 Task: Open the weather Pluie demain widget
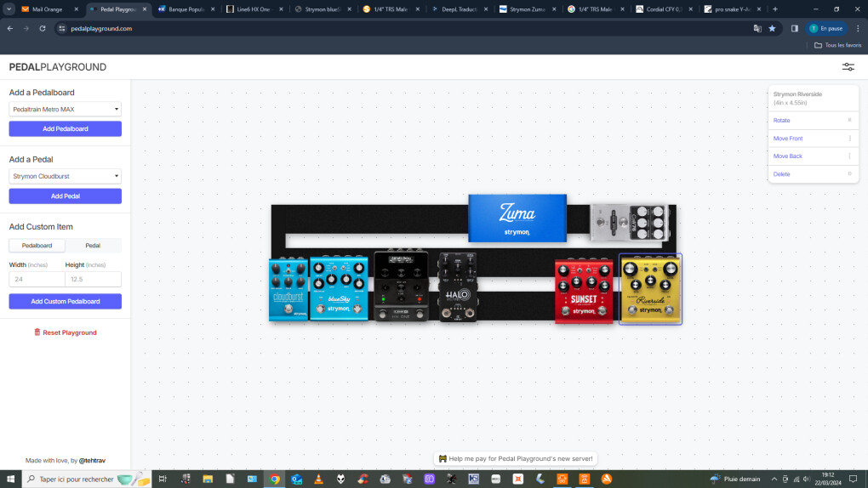[735, 479]
